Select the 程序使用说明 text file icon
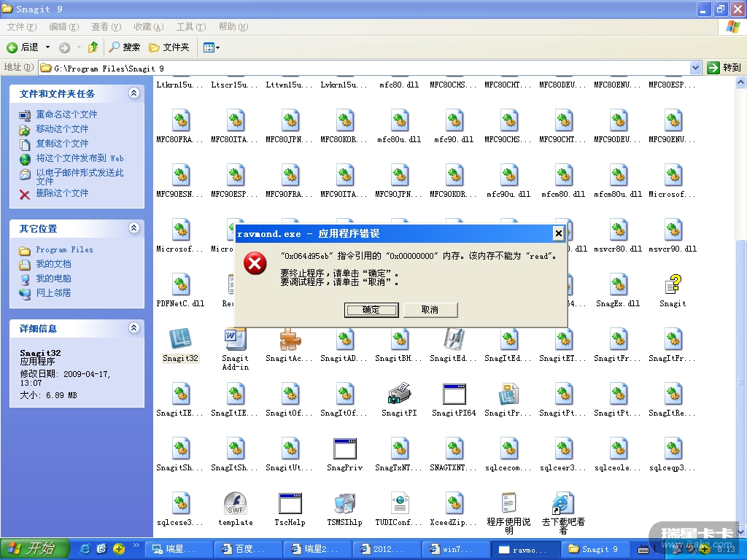 tap(508, 503)
